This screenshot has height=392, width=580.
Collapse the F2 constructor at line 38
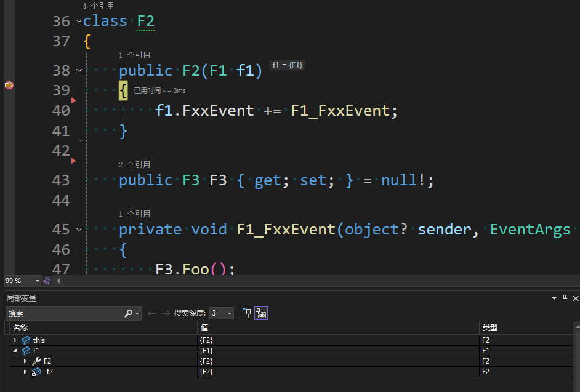[79, 70]
